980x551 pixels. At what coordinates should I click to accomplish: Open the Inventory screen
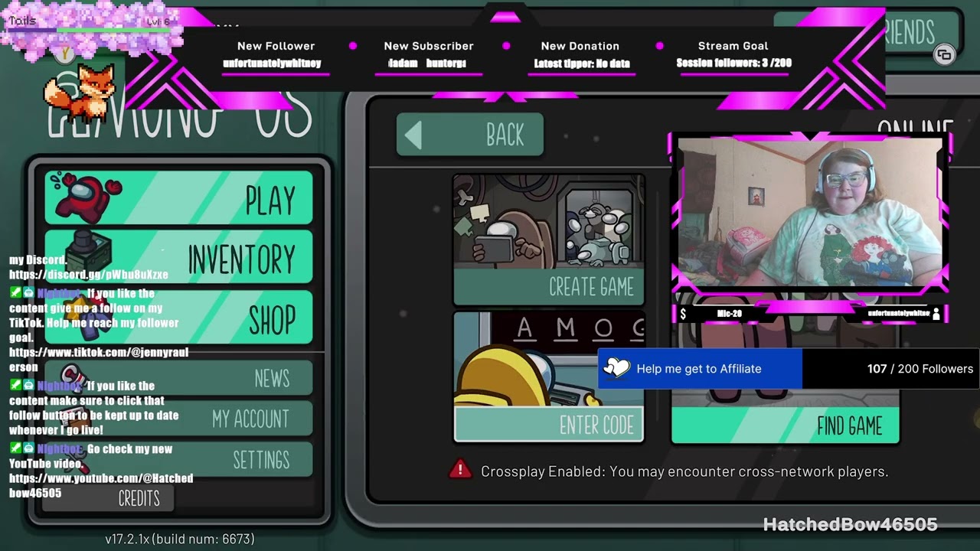click(x=179, y=258)
